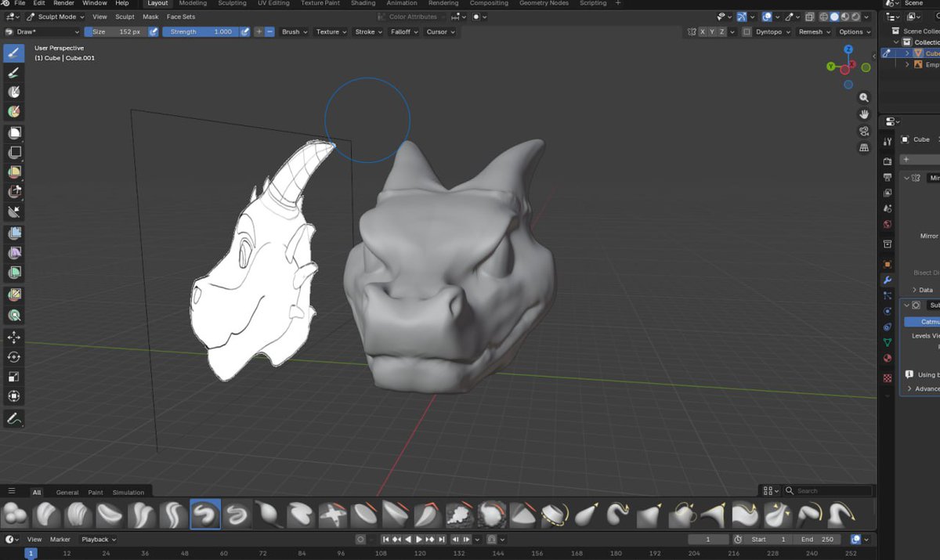This screenshot has height=560, width=940.
Task: Toggle viewport overlays button
Action: click(x=768, y=16)
